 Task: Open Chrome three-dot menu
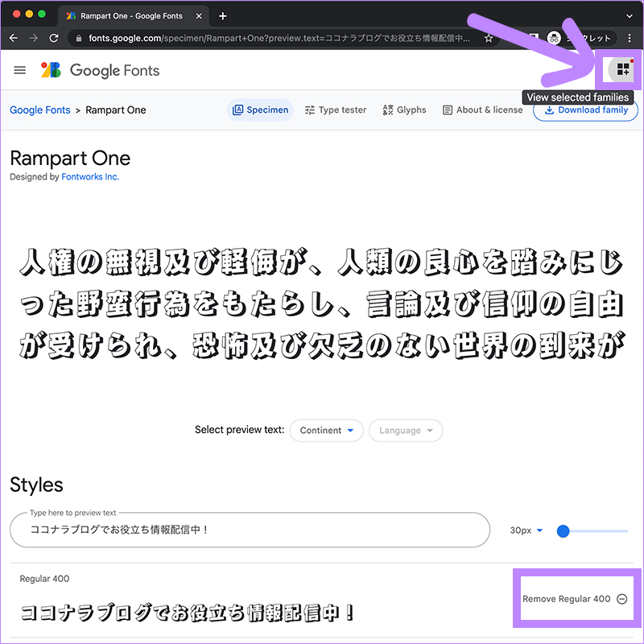tap(630, 38)
